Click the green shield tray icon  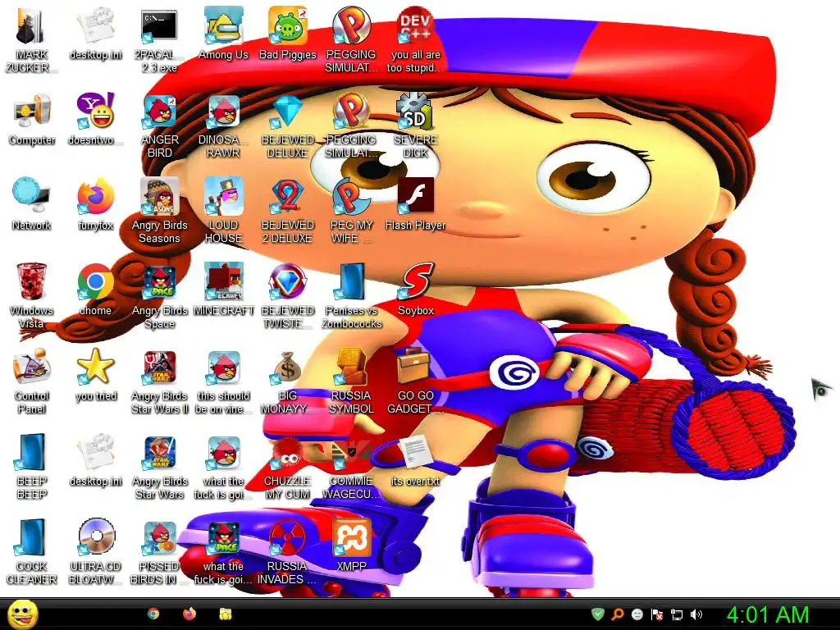598,614
